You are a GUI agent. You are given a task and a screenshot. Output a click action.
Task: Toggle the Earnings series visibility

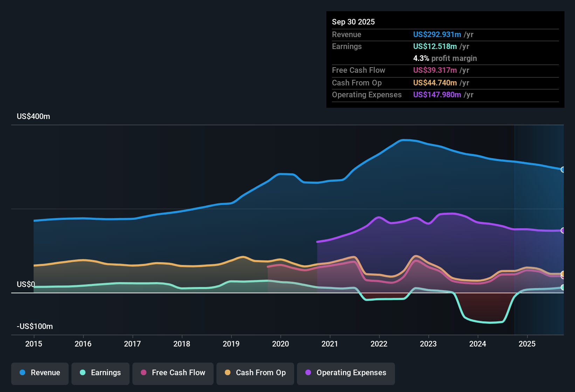tap(101, 373)
